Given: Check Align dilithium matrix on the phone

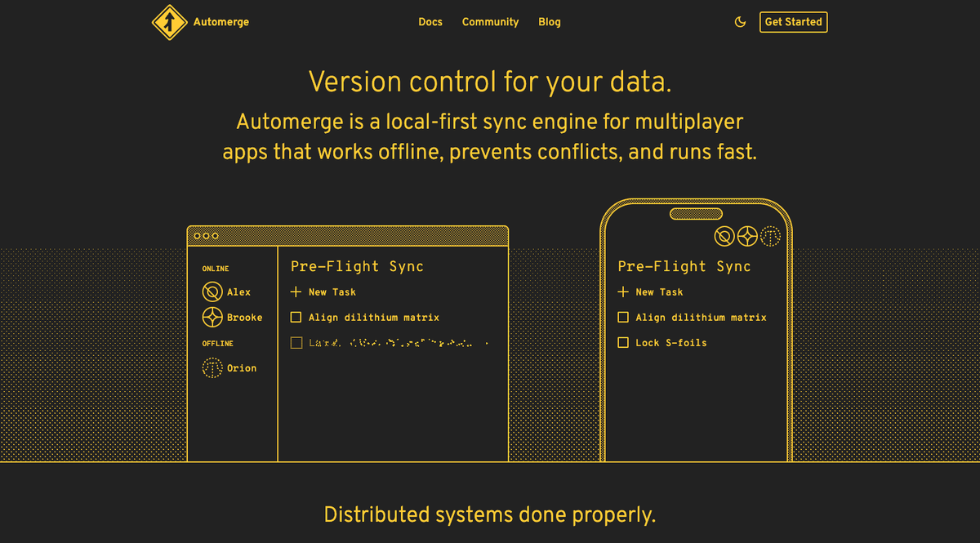Looking at the screenshot, I should (x=623, y=318).
